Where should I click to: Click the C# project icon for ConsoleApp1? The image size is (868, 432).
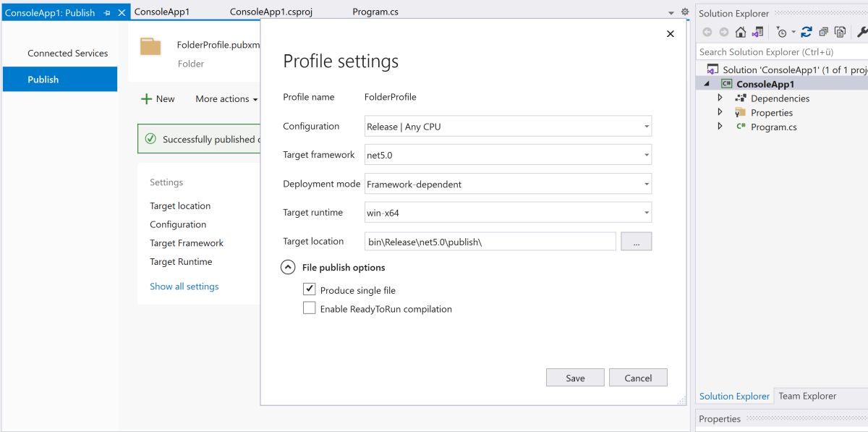(726, 84)
